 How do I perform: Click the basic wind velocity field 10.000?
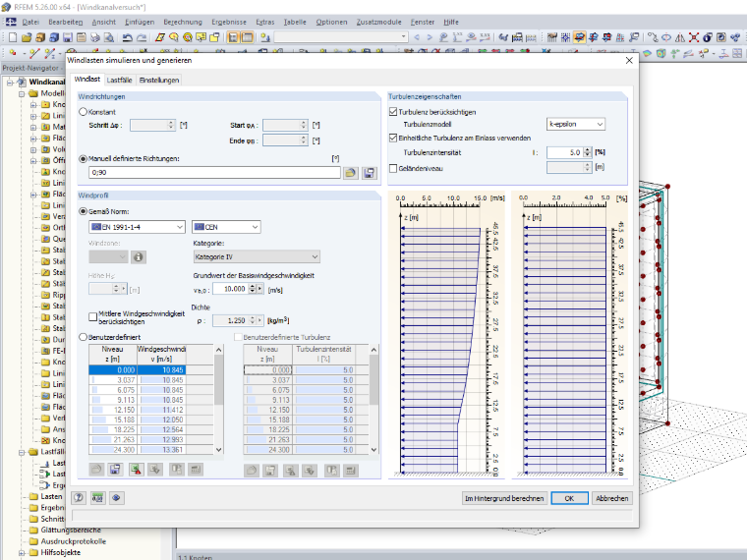pos(230,289)
